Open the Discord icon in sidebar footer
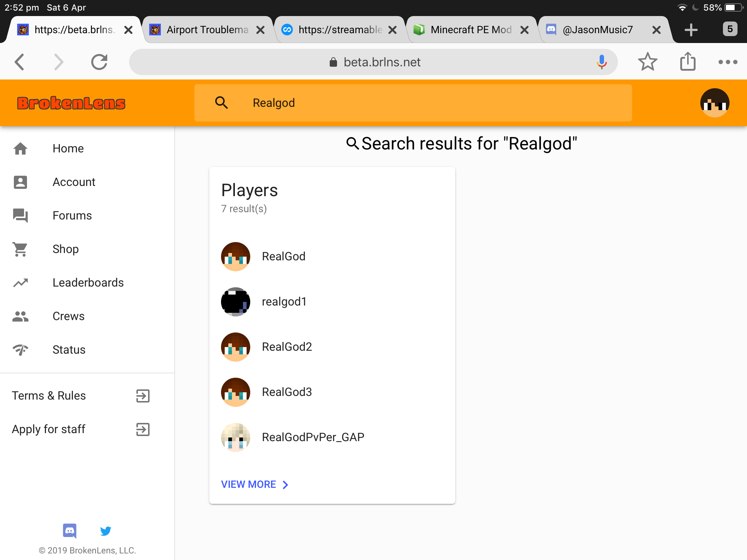The height and width of the screenshot is (560, 747). [70, 531]
